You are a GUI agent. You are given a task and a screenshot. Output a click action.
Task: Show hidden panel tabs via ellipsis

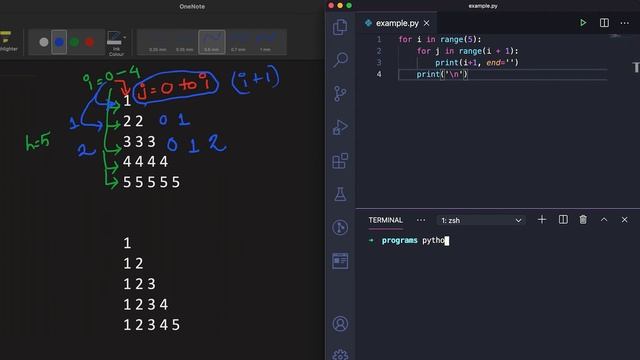[421, 220]
